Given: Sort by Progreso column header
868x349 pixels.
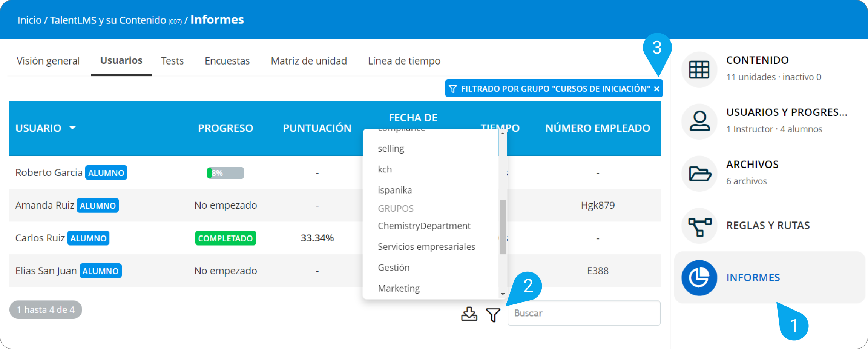Looking at the screenshot, I should (225, 128).
